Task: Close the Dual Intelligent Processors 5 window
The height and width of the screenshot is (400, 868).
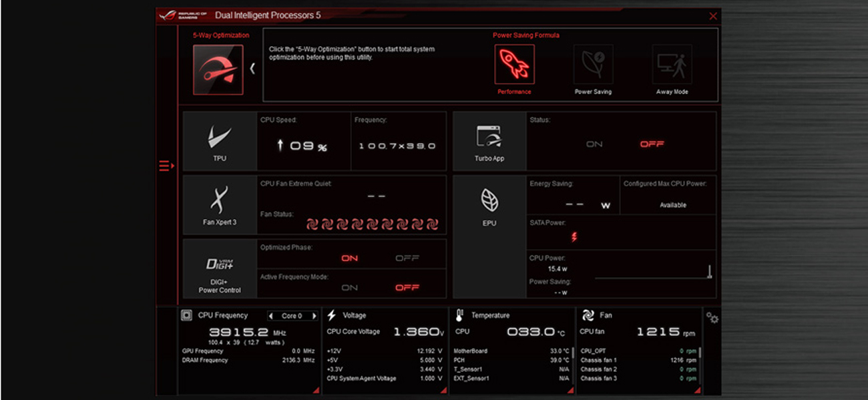Action: [x=713, y=16]
